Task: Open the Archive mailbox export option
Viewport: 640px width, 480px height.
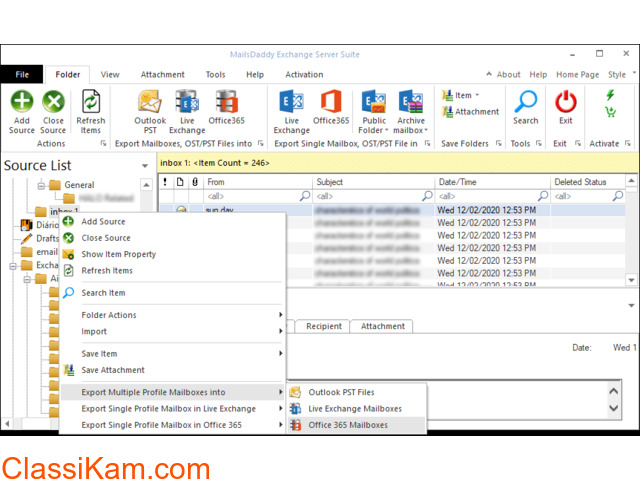Action: pyautogui.click(x=411, y=112)
